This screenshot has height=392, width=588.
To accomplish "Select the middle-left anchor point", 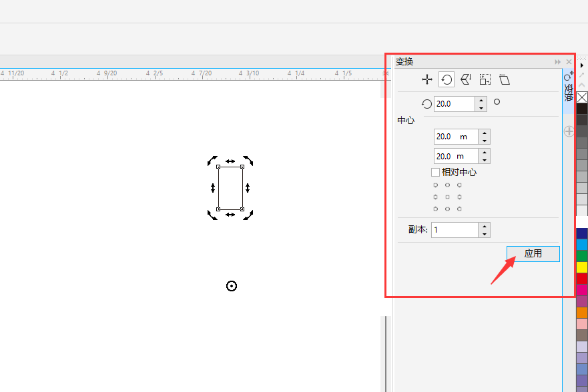I will (435, 197).
